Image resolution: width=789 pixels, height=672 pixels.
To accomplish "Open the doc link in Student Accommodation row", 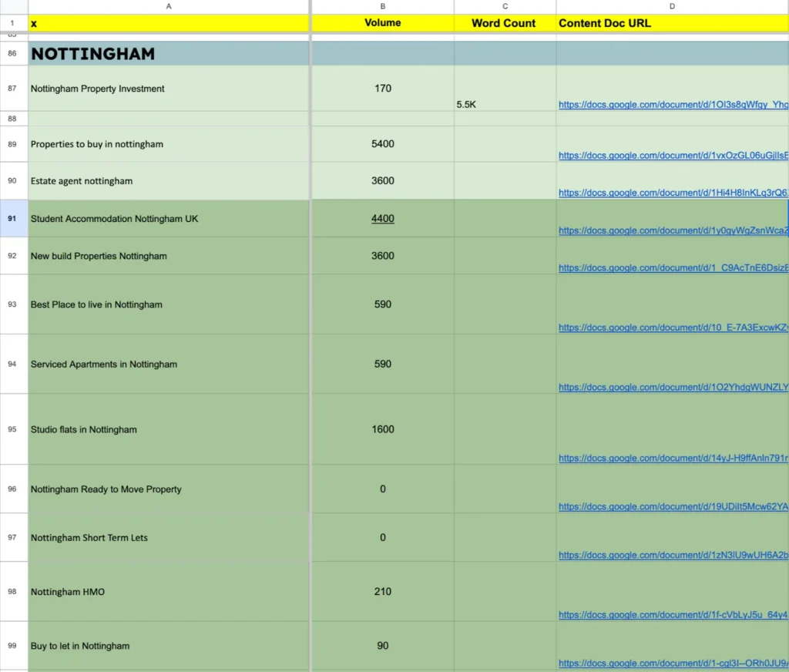I will 673,230.
